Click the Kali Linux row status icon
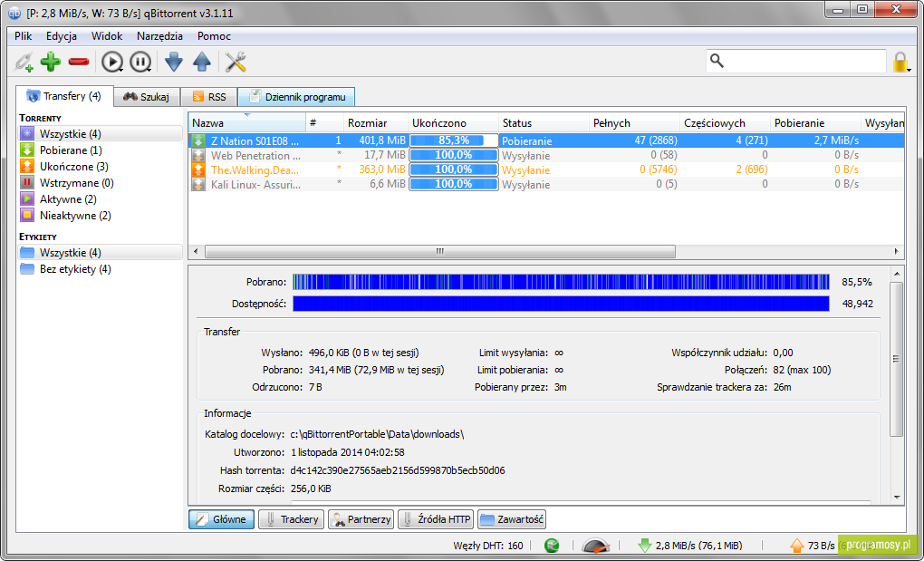Image resolution: width=924 pixels, height=561 pixels. [x=198, y=185]
